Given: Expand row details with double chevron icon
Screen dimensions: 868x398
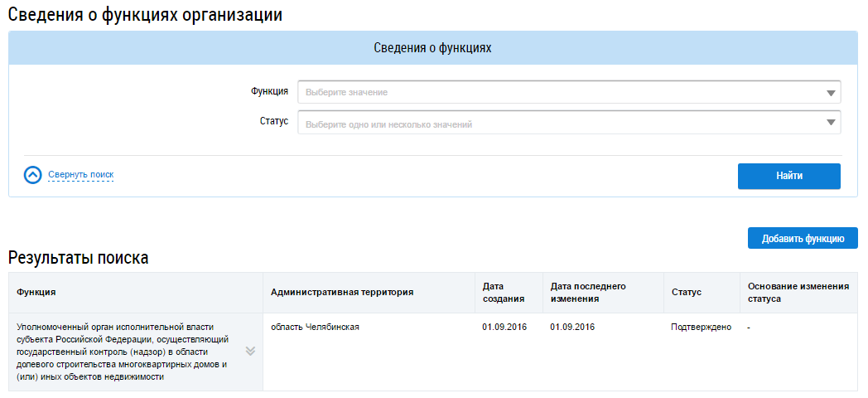Looking at the screenshot, I should (x=250, y=351).
